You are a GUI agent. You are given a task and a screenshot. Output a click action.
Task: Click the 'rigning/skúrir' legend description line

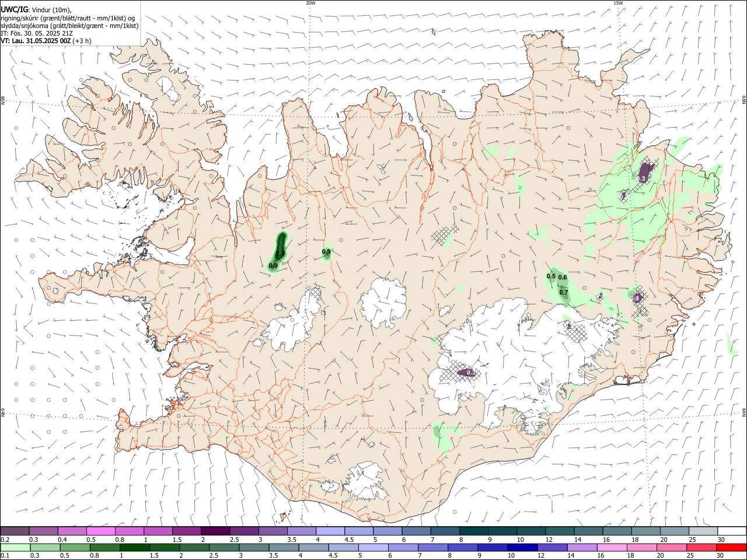[68, 17]
